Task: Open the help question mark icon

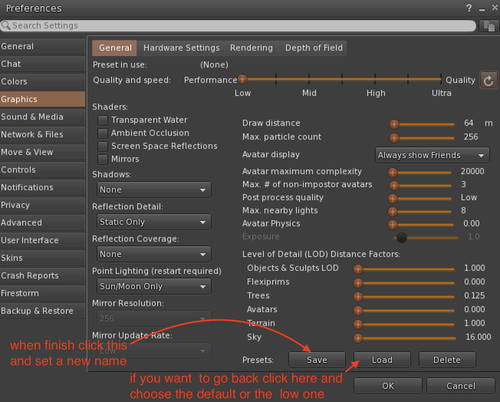Action: pos(469,8)
